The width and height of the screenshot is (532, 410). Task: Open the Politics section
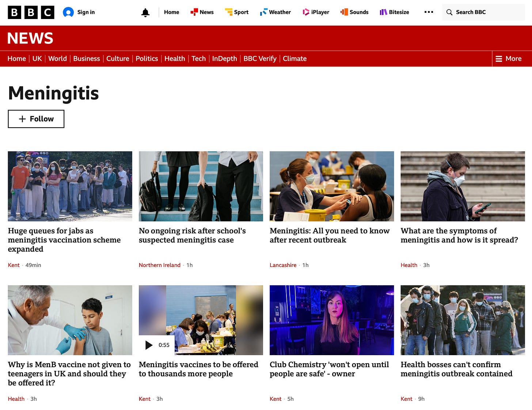pos(147,59)
